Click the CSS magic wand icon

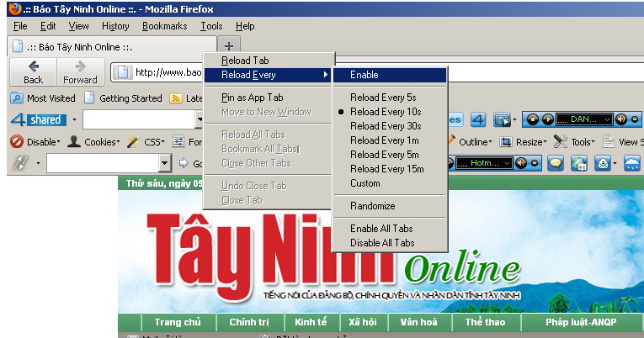[134, 141]
